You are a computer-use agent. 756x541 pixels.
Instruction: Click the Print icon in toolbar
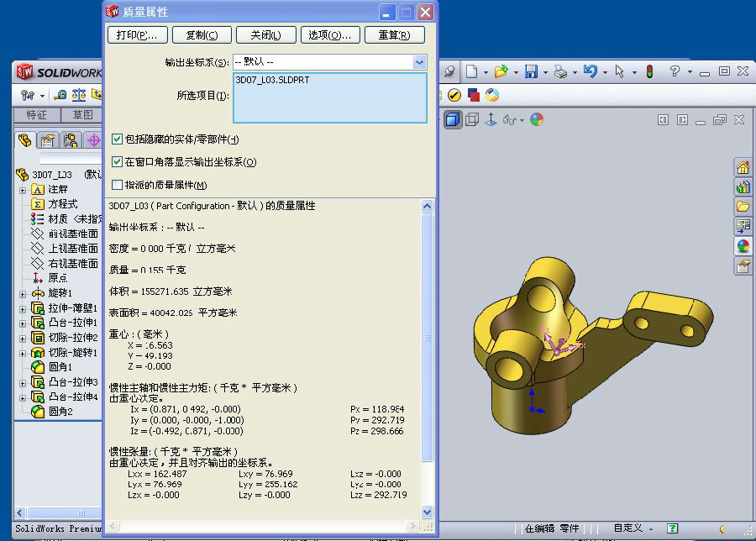[x=560, y=72]
